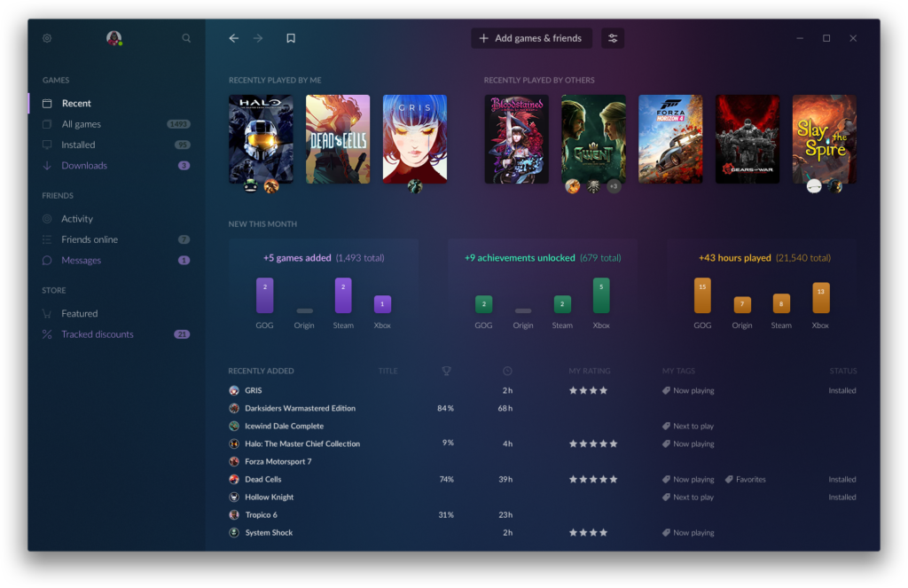Open the Installed games section

[80, 145]
